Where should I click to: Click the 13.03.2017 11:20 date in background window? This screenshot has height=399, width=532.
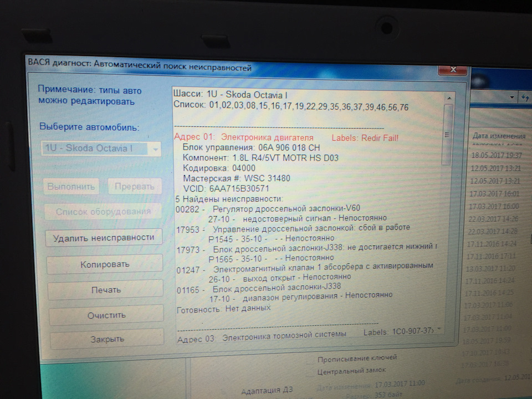tap(490, 268)
